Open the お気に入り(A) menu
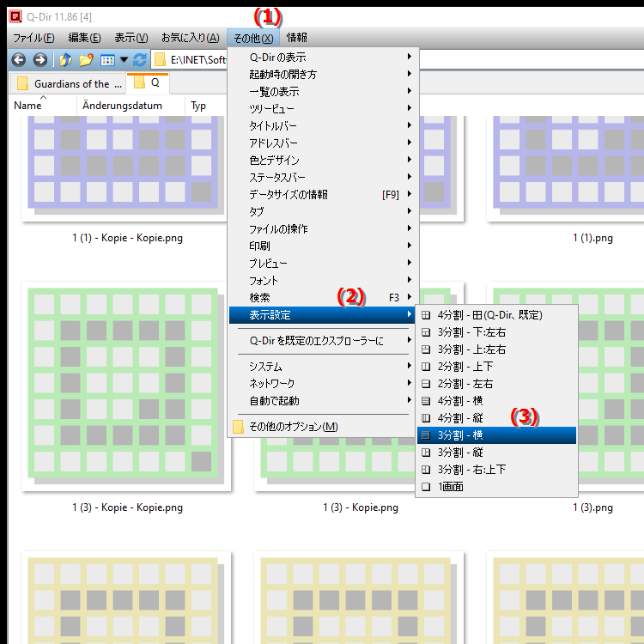 [x=190, y=38]
